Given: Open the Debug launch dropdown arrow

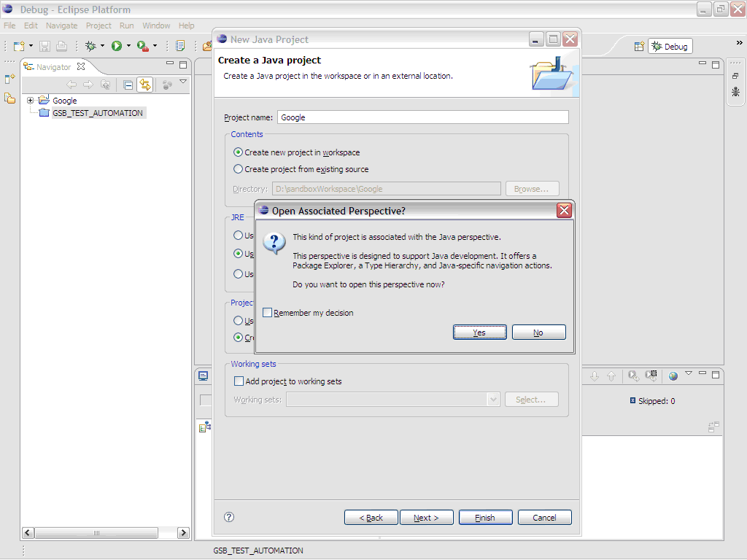Looking at the screenshot, I should (x=102, y=46).
